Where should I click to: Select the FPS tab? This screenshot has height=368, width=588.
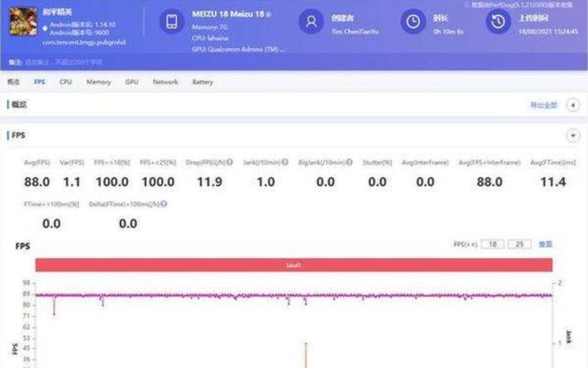tap(39, 82)
